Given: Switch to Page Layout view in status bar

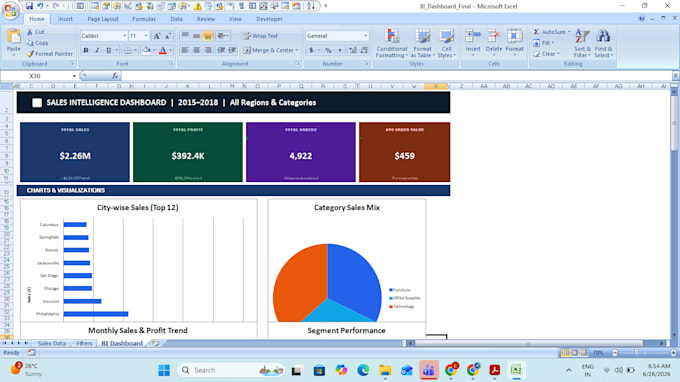Looking at the screenshot, I should 574,353.
